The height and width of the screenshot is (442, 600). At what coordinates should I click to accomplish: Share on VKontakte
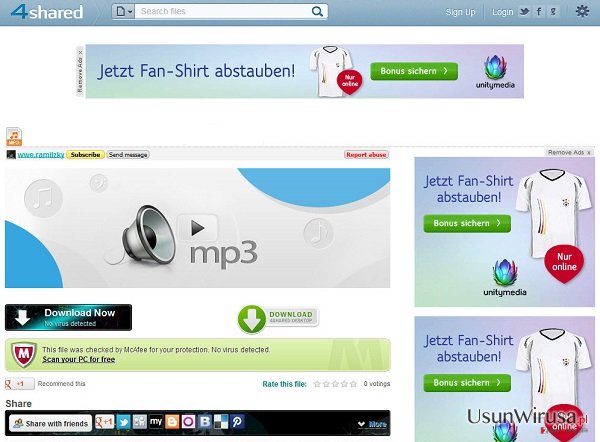coord(205,422)
